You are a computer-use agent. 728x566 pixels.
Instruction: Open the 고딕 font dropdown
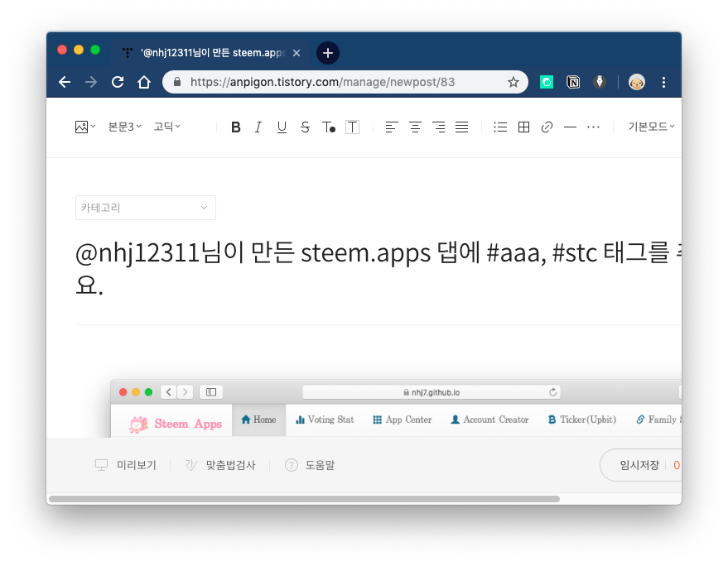166,127
